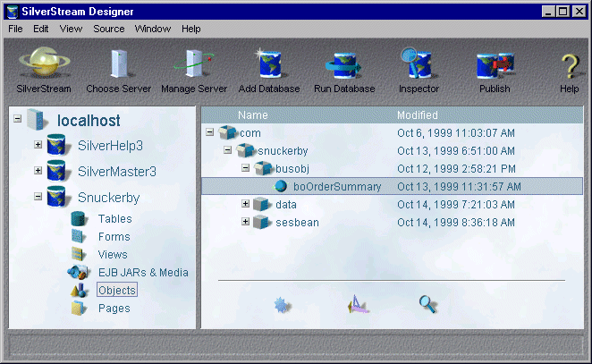Collapse the localhost server node
The width and height of the screenshot is (592, 364).
[x=17, y=119]
